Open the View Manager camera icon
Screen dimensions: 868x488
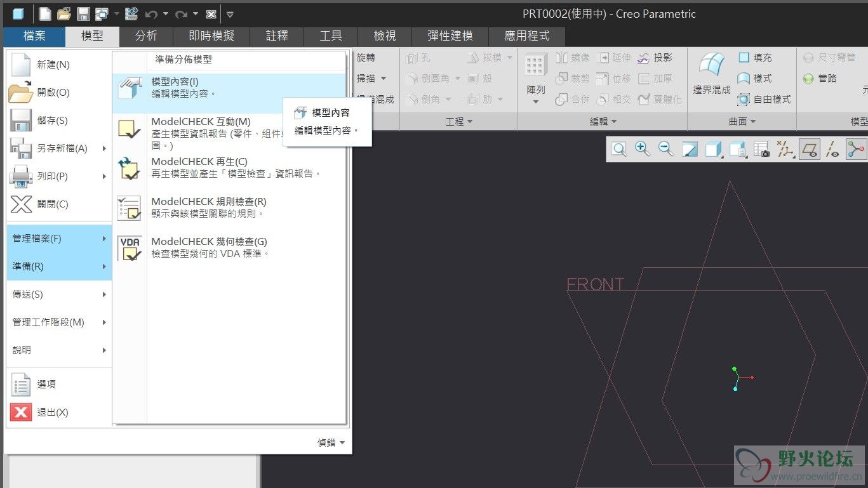pyautogui.click(x=761, y=149)
